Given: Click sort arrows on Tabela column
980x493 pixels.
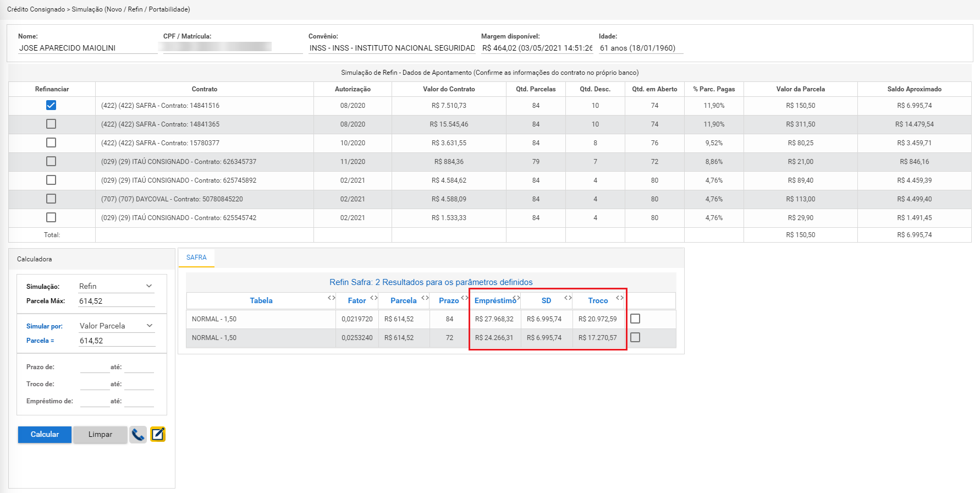Looking at the screenshot, I should point(332,298).
